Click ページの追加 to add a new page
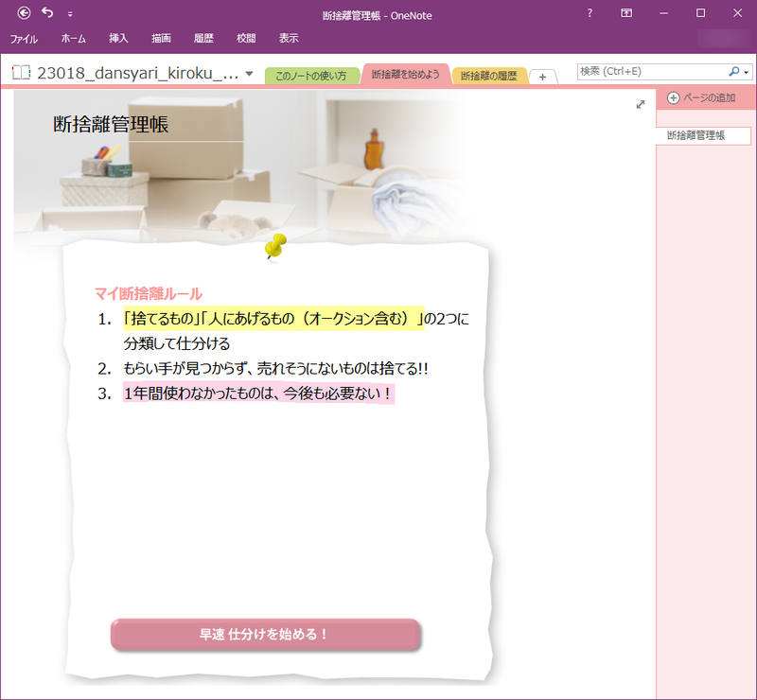 click(x=702, y=97)
